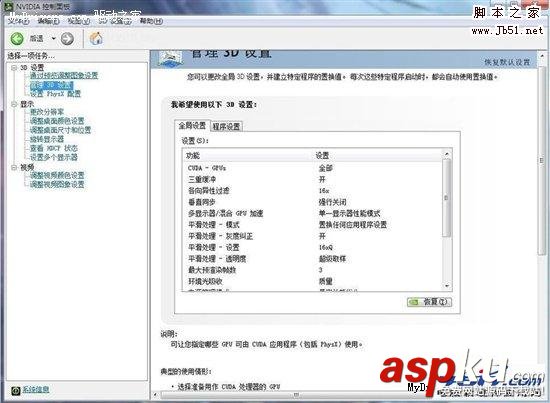Click the Home icon in the toolbar

[96, 38]
